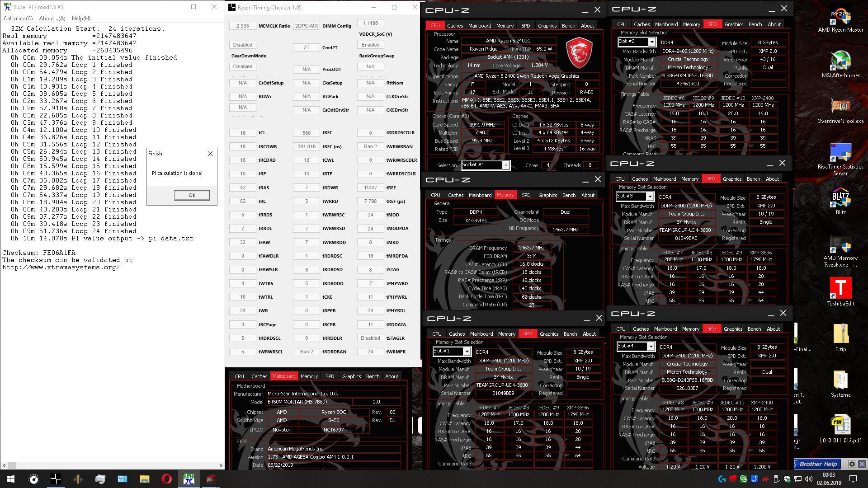868x488 pixels.
Task: Open Socket #1 selection dropdown
Action: pyautogui.click(x=505, y=165)
